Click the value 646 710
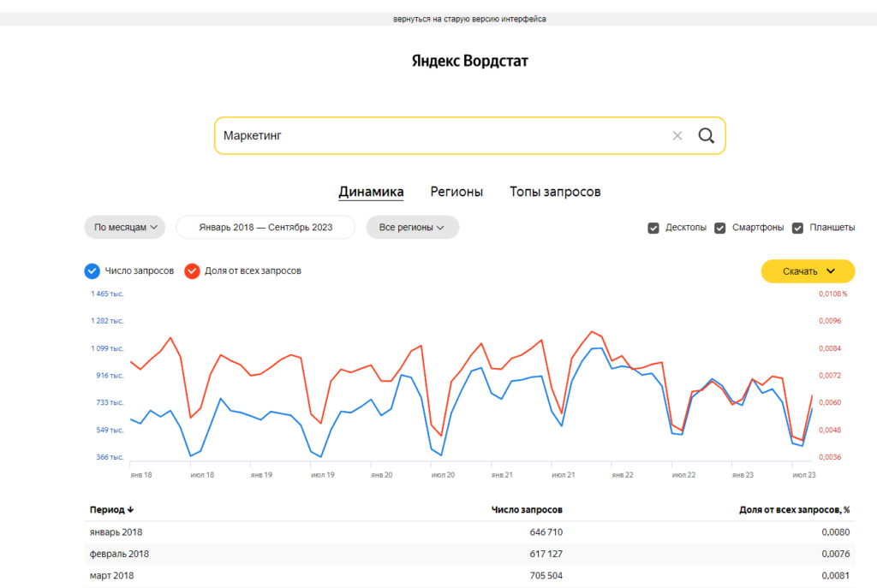 [x=546, y=532]
